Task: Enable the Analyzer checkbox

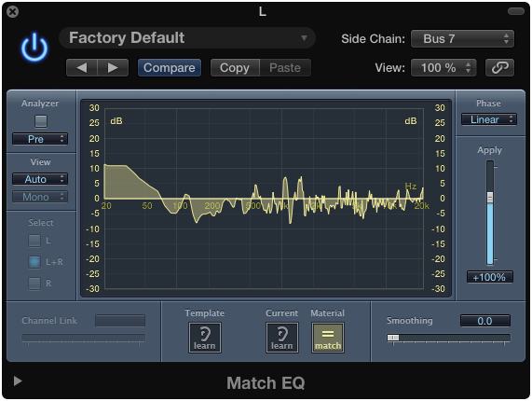Action: pyautogui.click(x=41, y=121)
